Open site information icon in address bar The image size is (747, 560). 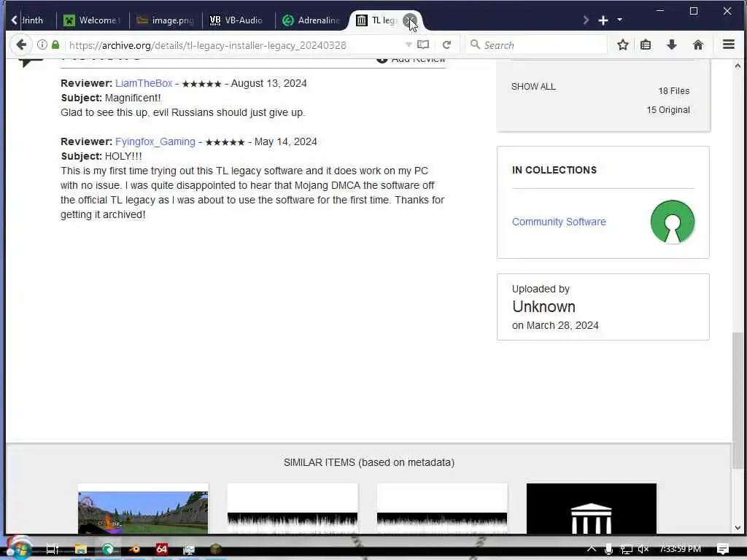click(x=42, y=44)
